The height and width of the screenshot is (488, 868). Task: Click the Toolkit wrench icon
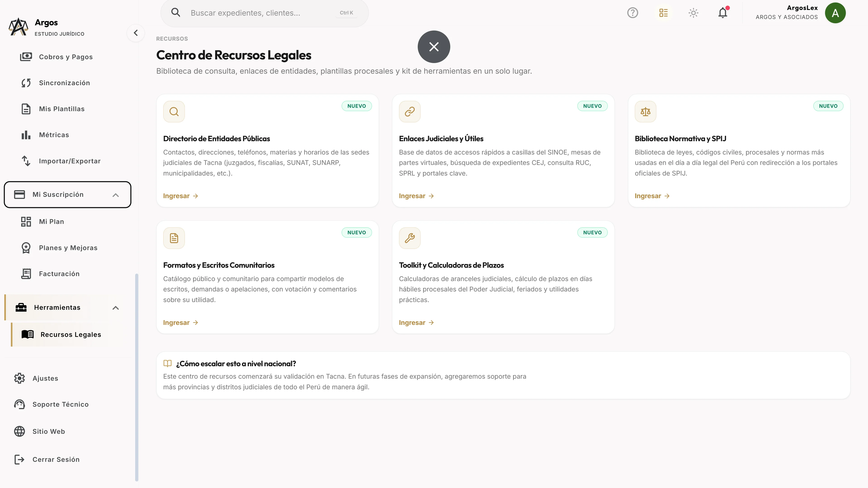pyautogui.click(x=409, y=238)
